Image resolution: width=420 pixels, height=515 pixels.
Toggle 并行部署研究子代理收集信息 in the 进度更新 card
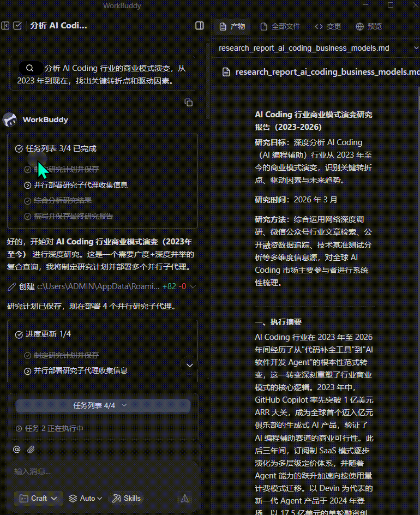28,371
